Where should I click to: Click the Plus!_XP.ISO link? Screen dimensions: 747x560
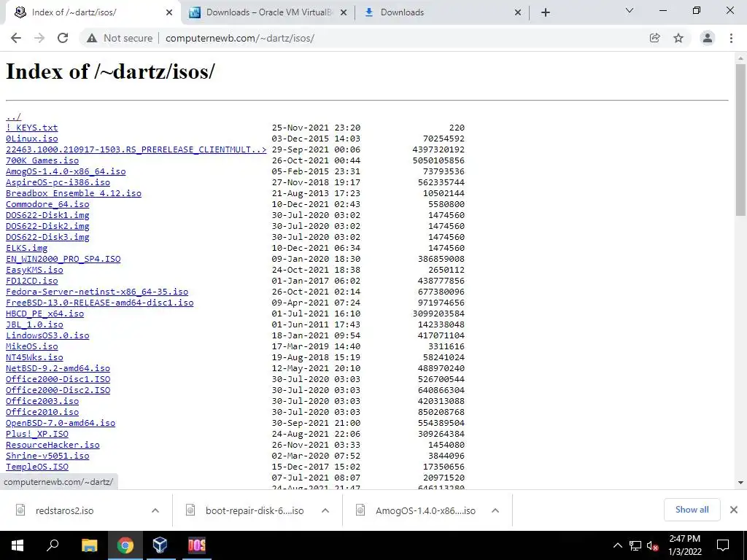coord(37,435)
